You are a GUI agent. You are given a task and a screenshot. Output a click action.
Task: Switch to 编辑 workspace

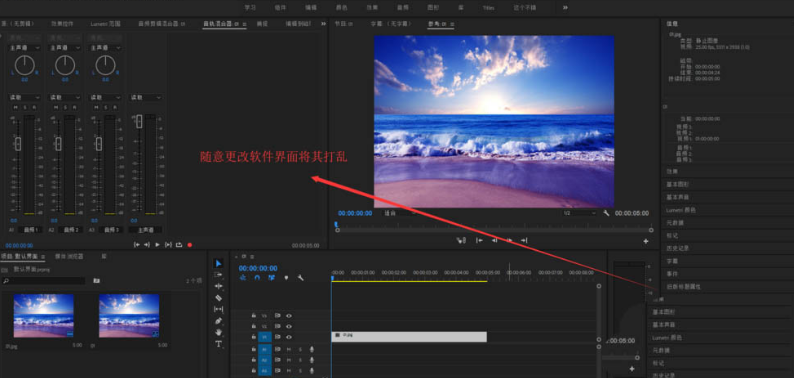pos(310,8)
